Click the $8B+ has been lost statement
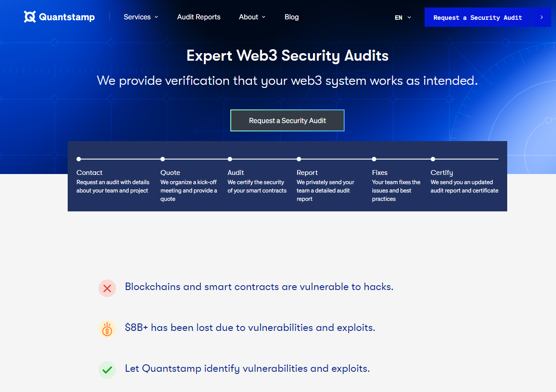 (x=250, y=328)
